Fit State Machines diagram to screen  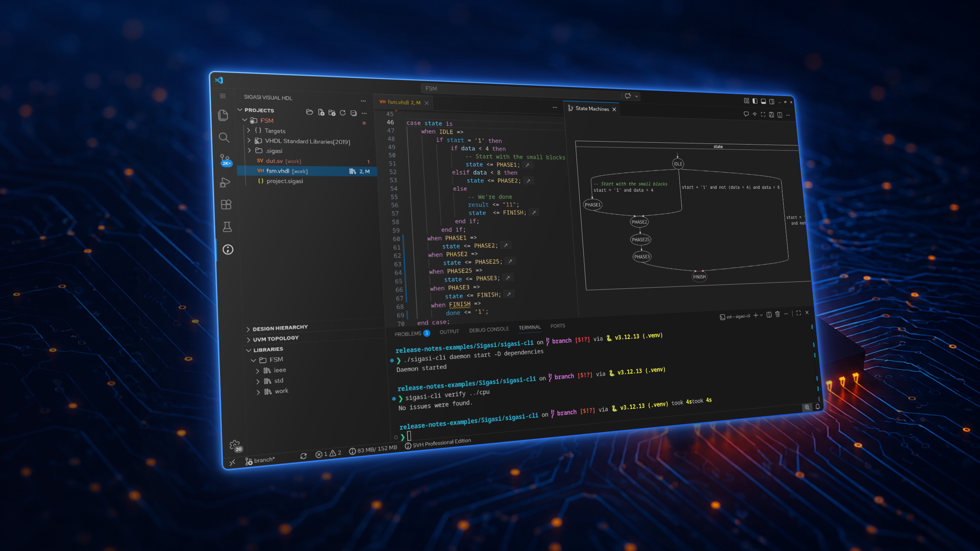(x=763, y=114)
